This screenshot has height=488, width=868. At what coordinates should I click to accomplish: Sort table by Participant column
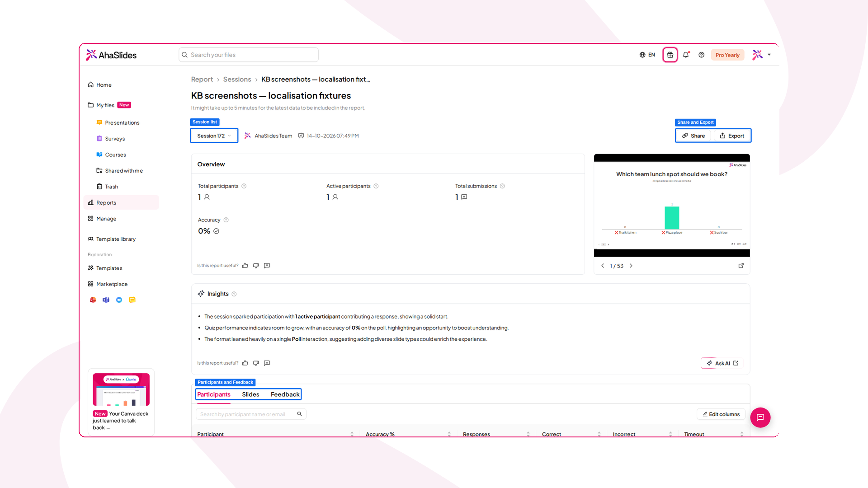coord(352,434)
